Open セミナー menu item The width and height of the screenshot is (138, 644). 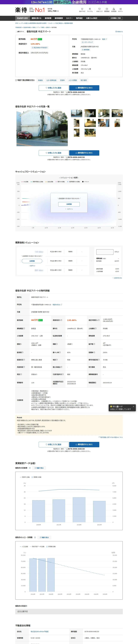pyautogui.click(x=69, y=18)
